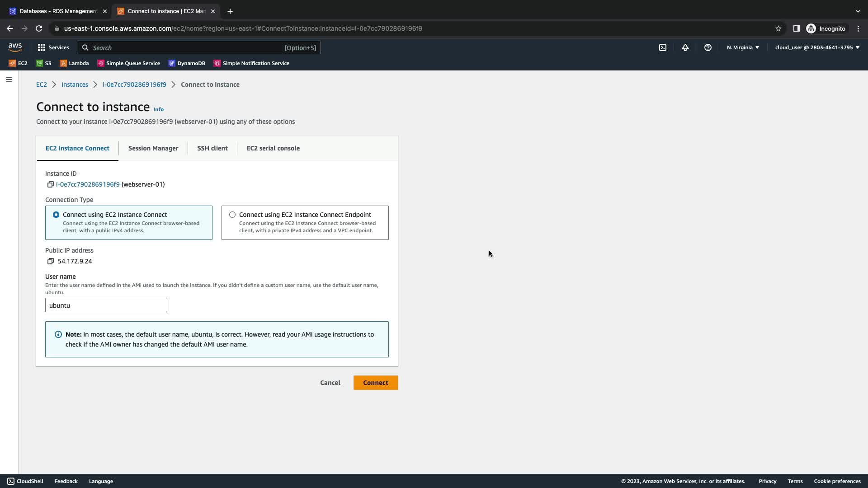Switch to the Session Manager tab
The height and width of the screenshot is (488, 868).
point(153,148)
